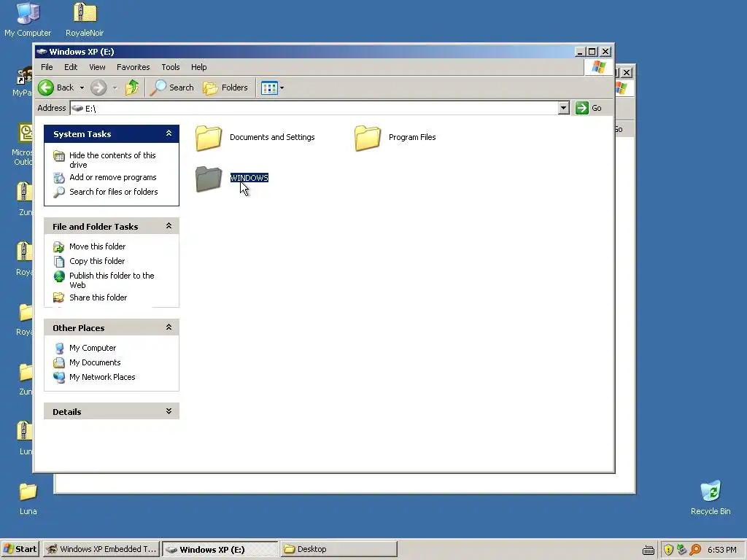Open the Forward history dropdown arrow

pyautogui.click(x=115, y=87)
